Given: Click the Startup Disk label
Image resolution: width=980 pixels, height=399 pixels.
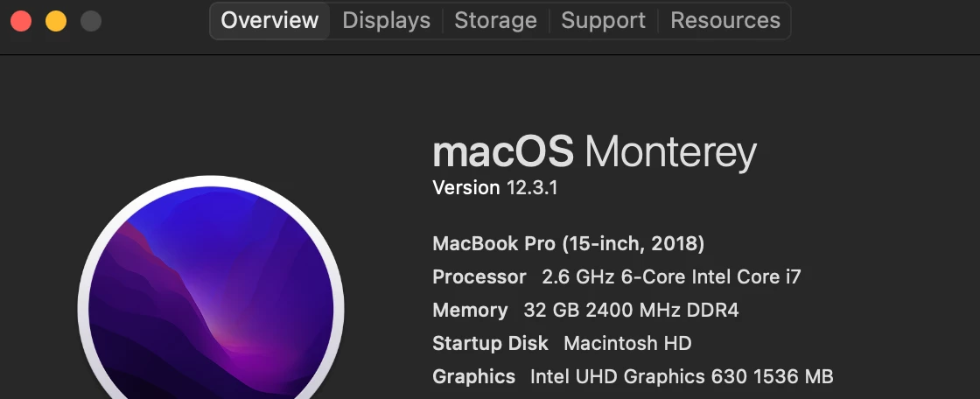Looking at the screenshot, I should (490, 343).
